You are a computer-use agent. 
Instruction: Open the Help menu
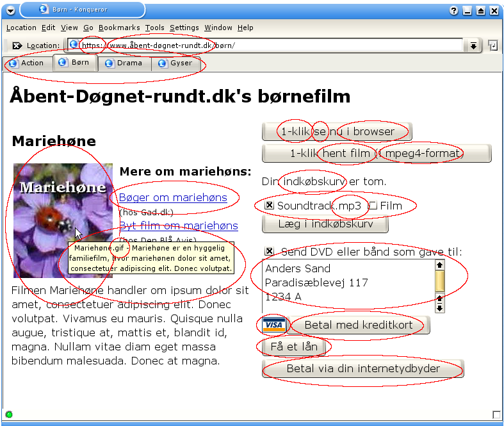[245, 28]
